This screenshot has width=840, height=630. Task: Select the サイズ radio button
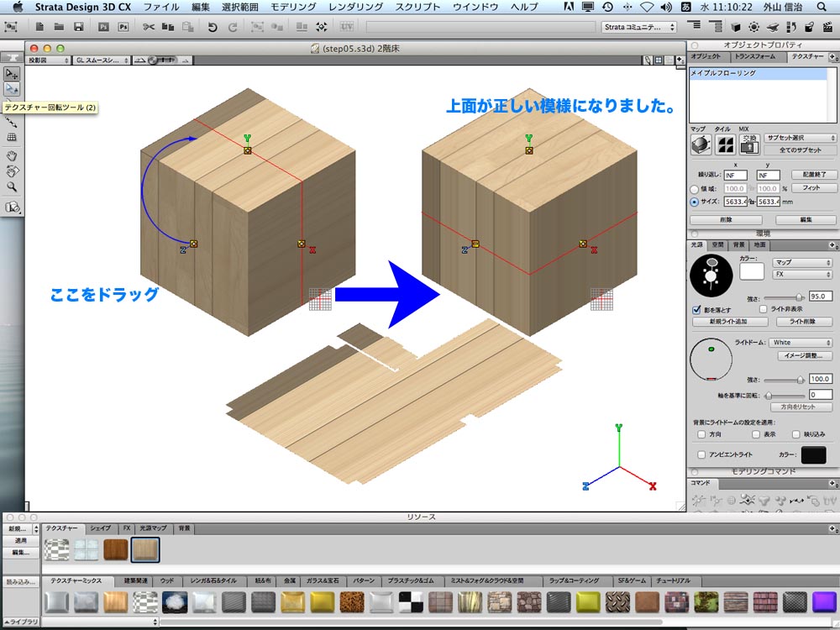(x=695, y=202)
